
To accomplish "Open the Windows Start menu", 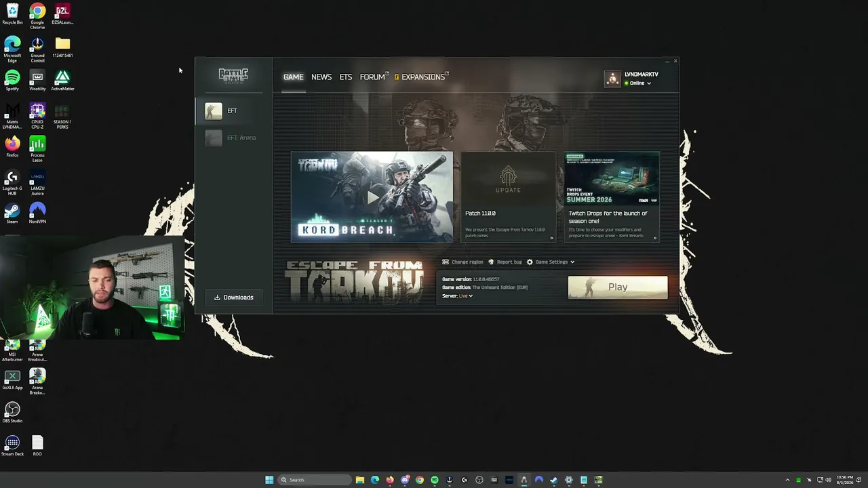I will 269,480.
